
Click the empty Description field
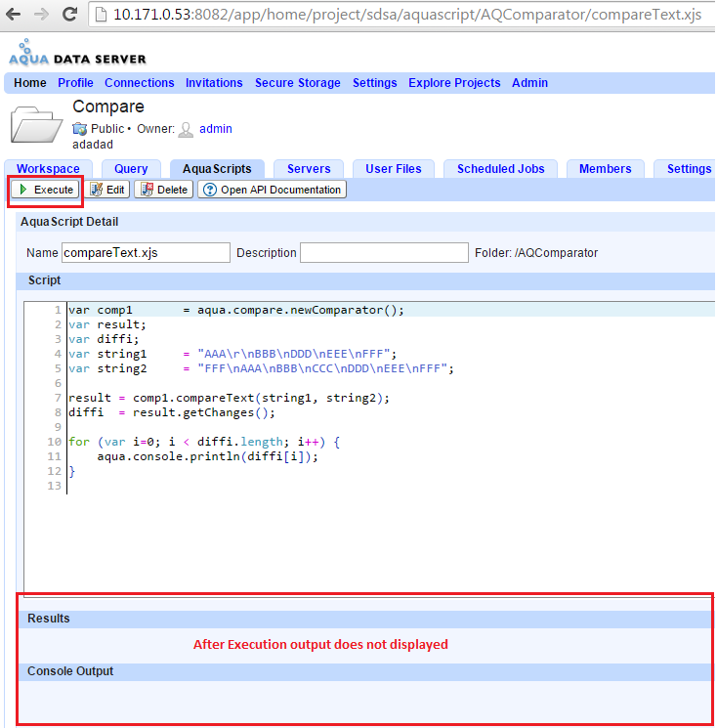384,252
